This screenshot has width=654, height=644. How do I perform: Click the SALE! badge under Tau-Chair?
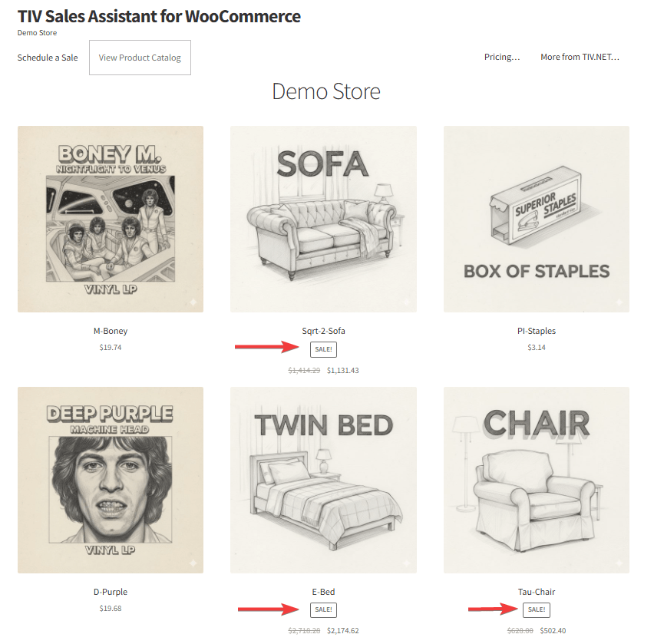(536, 609)
